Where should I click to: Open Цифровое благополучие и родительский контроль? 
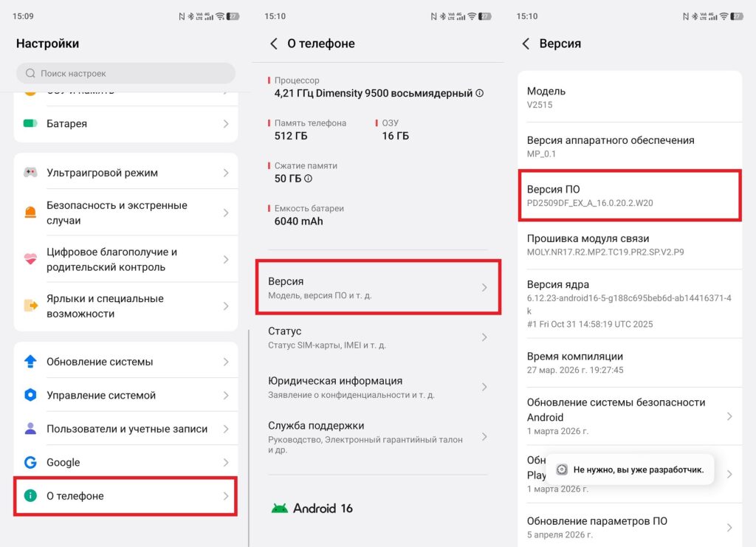coord(126,259)
